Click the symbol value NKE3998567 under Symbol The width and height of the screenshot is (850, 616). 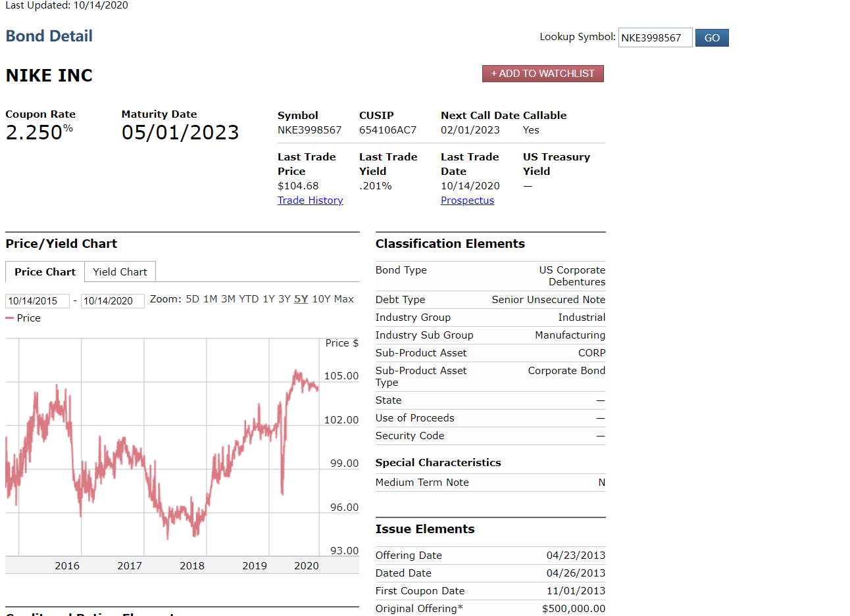point(309,130)
